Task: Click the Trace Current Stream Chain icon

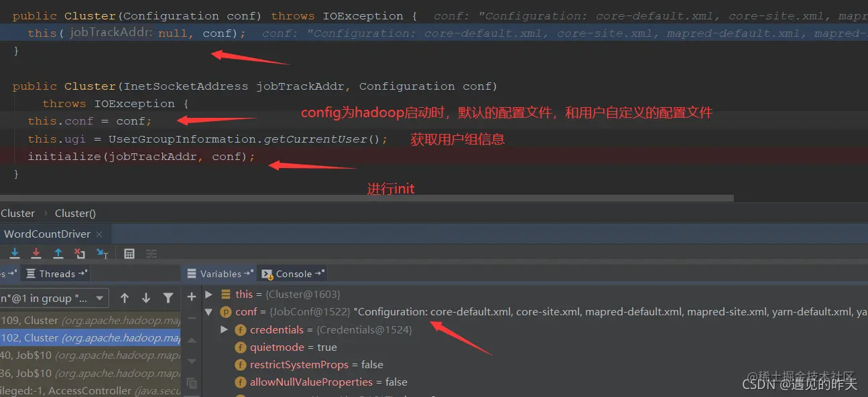Action: pyautogui.click(x=151, y=253)
